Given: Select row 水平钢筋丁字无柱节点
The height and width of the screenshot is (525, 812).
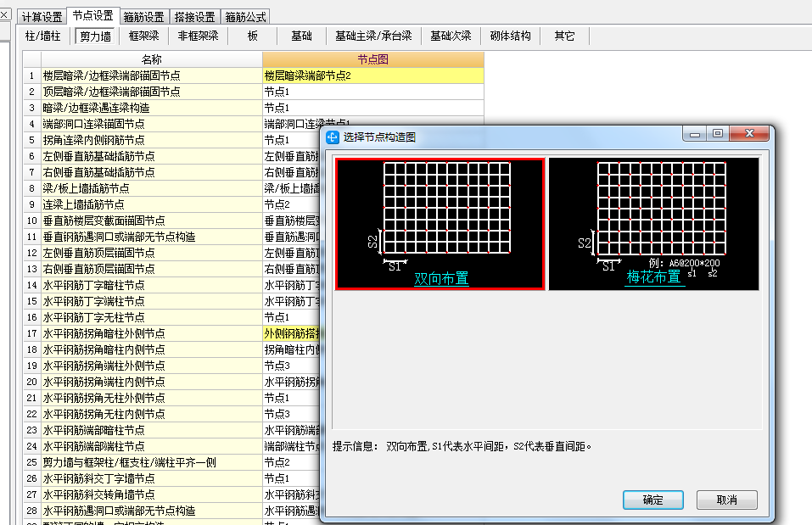Looking at the screenshot, I should tap(151, 317).
